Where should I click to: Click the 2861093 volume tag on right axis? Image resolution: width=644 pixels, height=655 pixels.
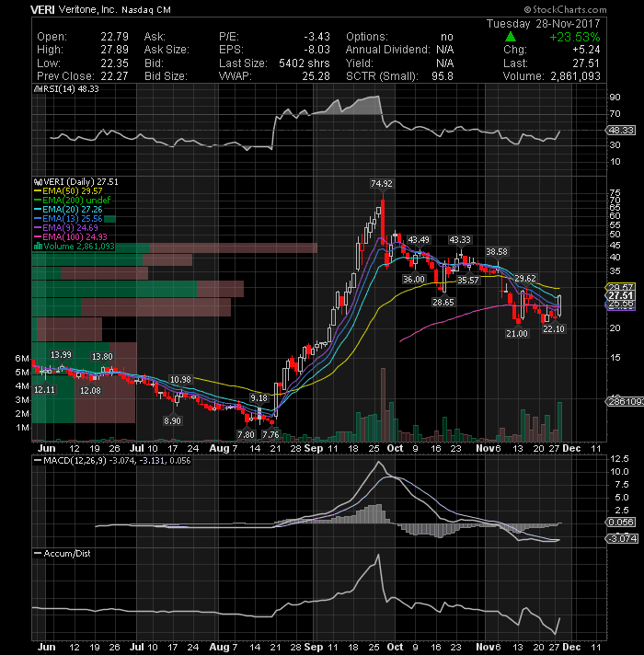625,402
